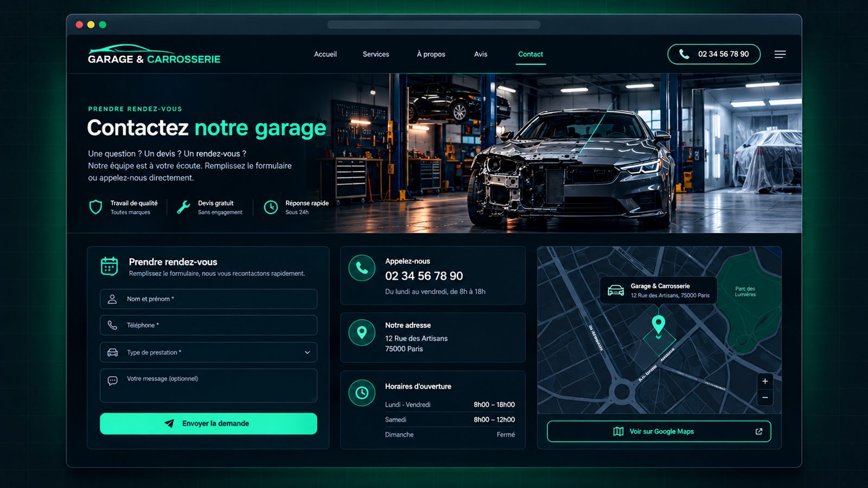Screen dimensions: 868x488
Task: Click the wrench icon beside Devis gratuit
Action: [183, 207]
